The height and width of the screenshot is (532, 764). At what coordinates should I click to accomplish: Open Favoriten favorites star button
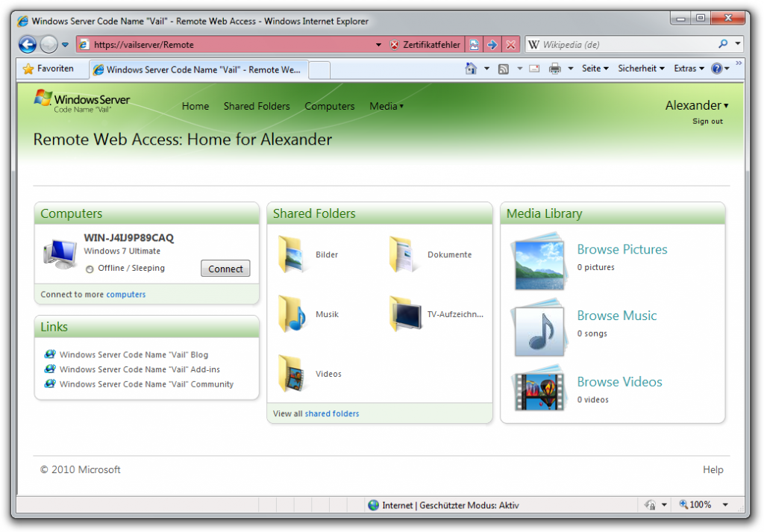tap(48, 69)
